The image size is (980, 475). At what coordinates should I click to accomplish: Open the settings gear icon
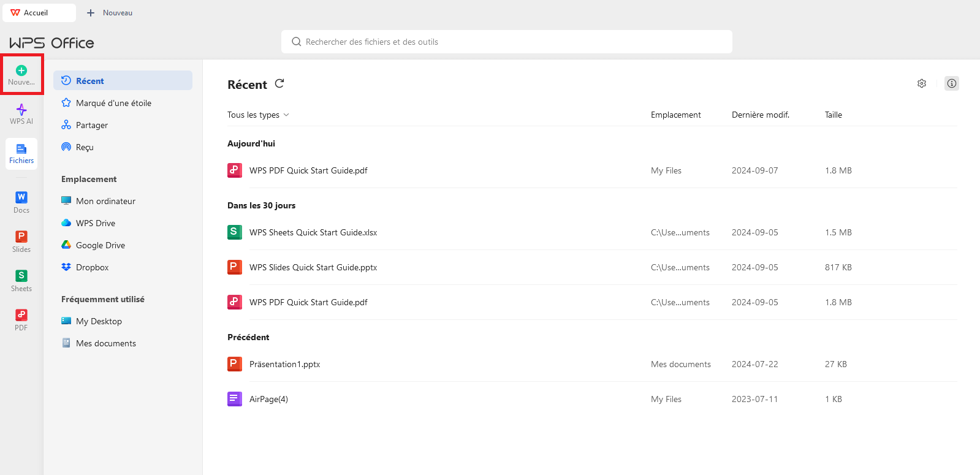click(921, 83)
